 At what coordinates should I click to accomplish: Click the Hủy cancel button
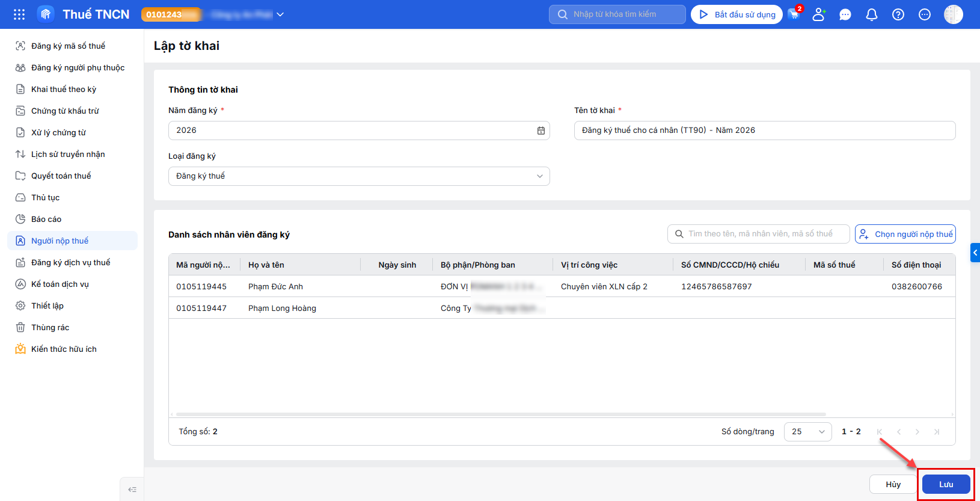coord(893,484)
